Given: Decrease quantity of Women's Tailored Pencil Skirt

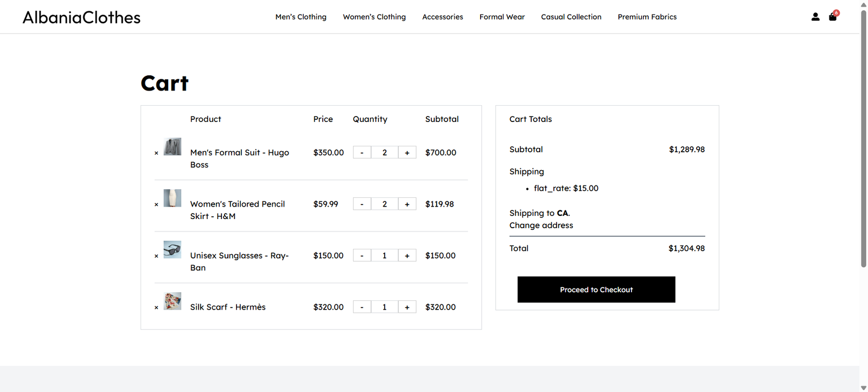Looking at the screenshot, I should [x=362, y=204].
